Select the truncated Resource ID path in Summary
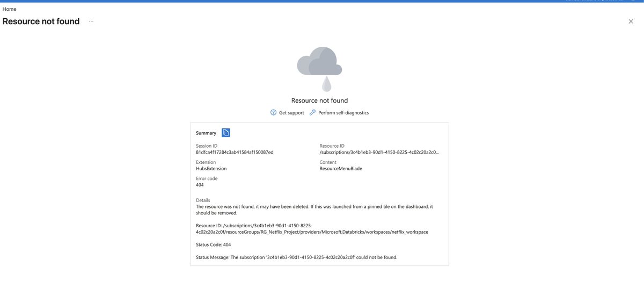 379,153
